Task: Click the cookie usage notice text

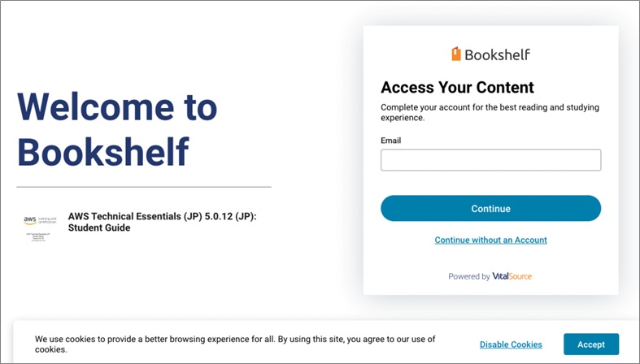Action: coord(235,344)
